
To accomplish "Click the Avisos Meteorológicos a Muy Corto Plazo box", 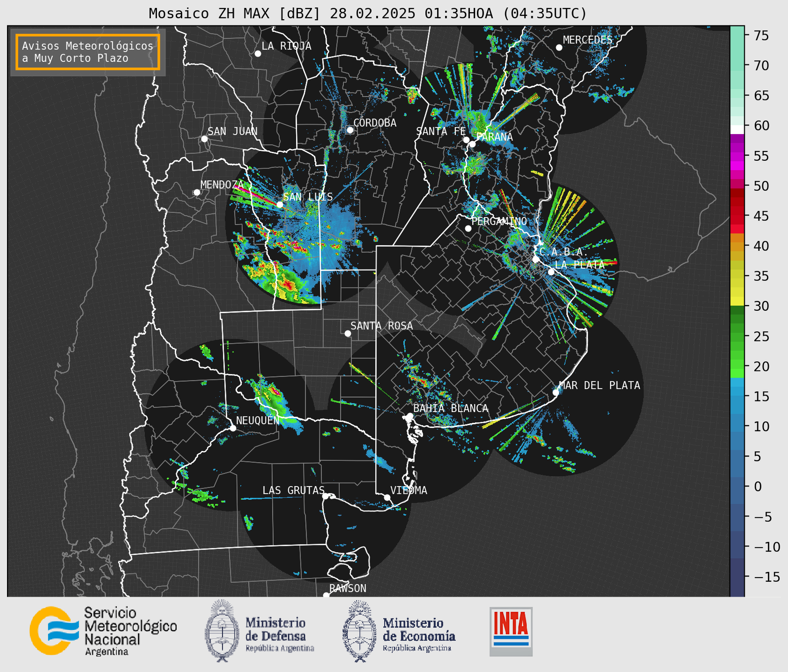I will [x=88, y=52].
